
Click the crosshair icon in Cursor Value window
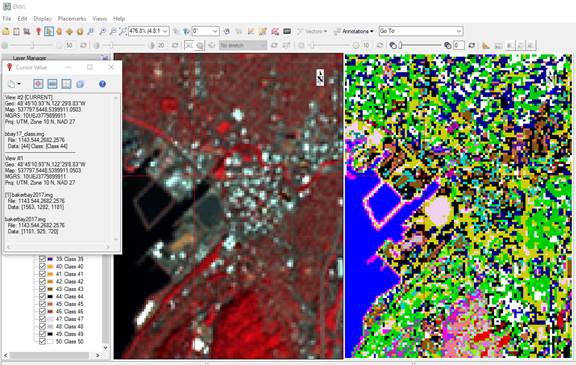pyautogui.click(x=38, y=84)
